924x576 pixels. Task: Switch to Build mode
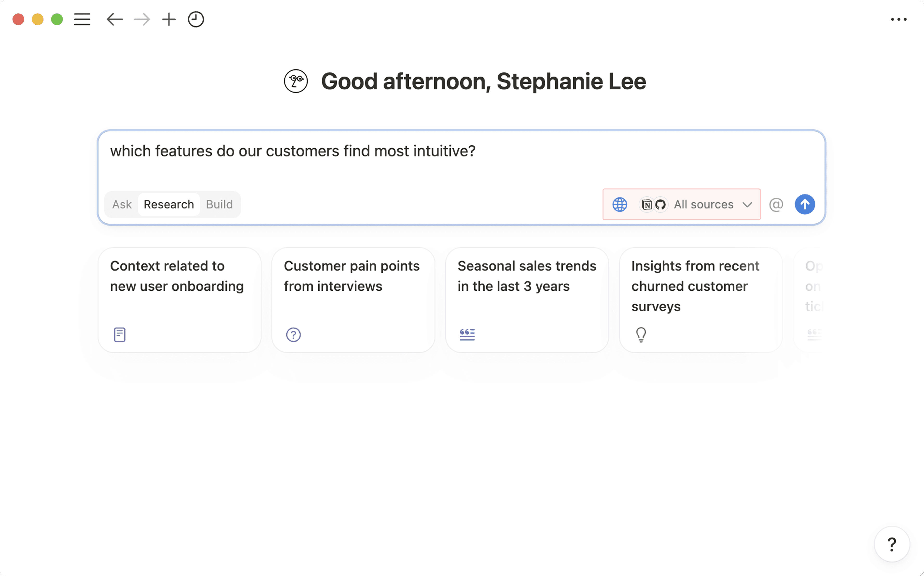219,205
